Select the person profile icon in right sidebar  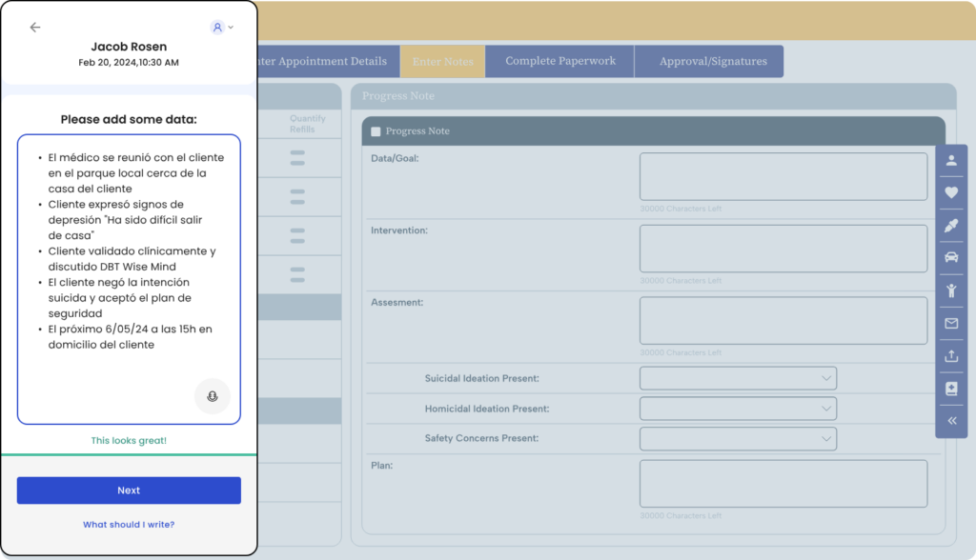[951, 160]
